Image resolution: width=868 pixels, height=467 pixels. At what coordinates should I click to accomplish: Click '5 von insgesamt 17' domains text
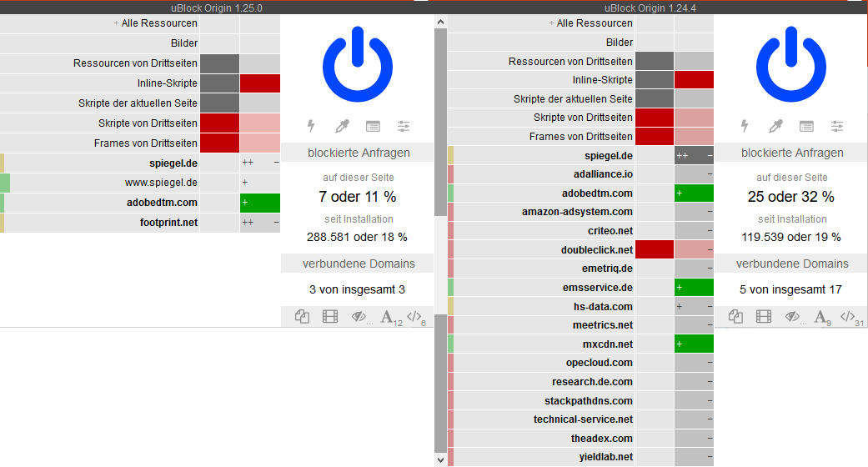[x=790, y=289]
